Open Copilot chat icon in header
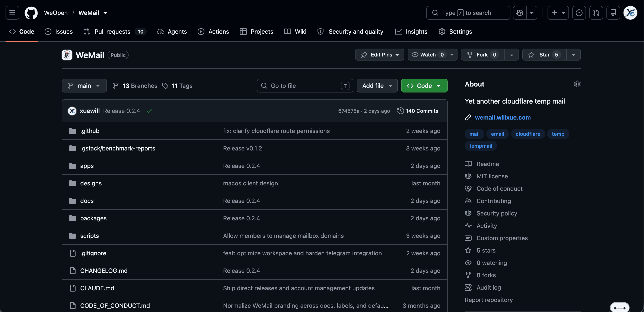This screenshot has width=644, height=312. point(520,13)
